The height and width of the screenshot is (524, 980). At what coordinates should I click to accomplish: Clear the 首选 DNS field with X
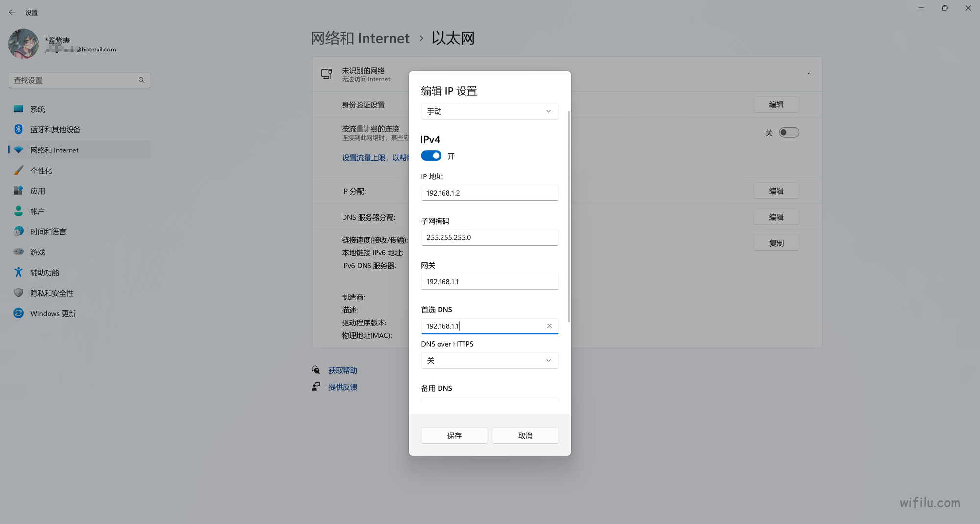click(549, 326)
